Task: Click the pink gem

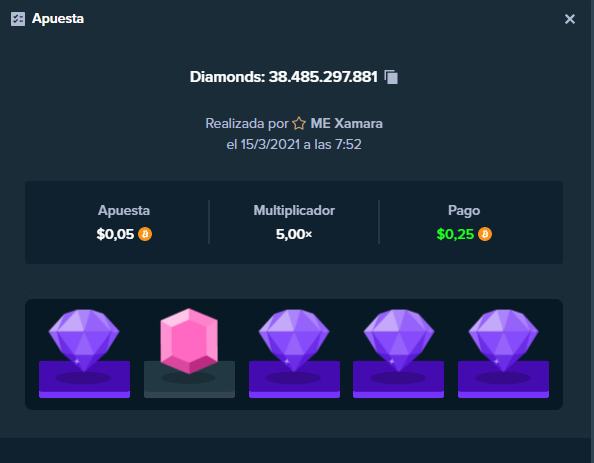Action: click(189, 341)
